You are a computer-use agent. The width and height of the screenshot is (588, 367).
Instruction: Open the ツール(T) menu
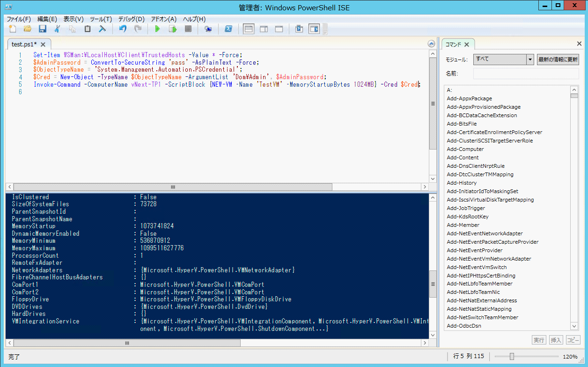tap(101, 19)
